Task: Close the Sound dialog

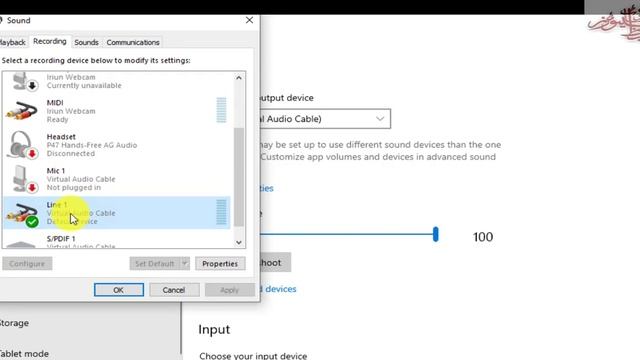Action: pos(249,20)
